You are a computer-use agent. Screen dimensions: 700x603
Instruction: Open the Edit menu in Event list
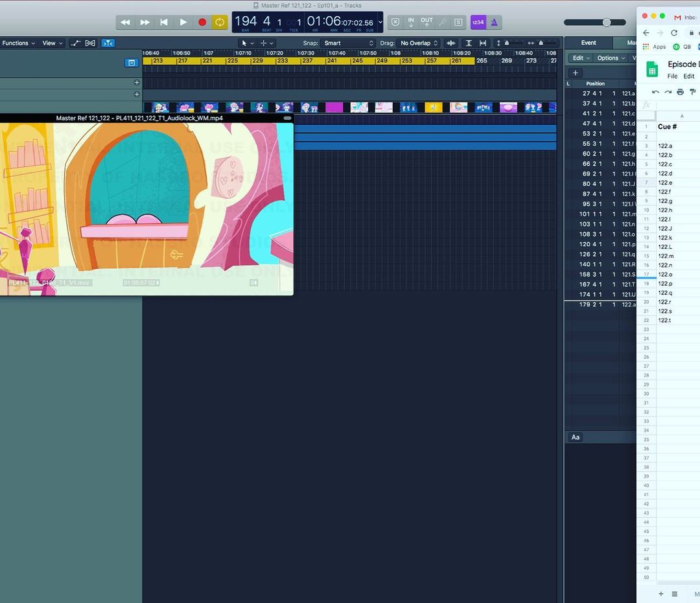tap(581, 58)
